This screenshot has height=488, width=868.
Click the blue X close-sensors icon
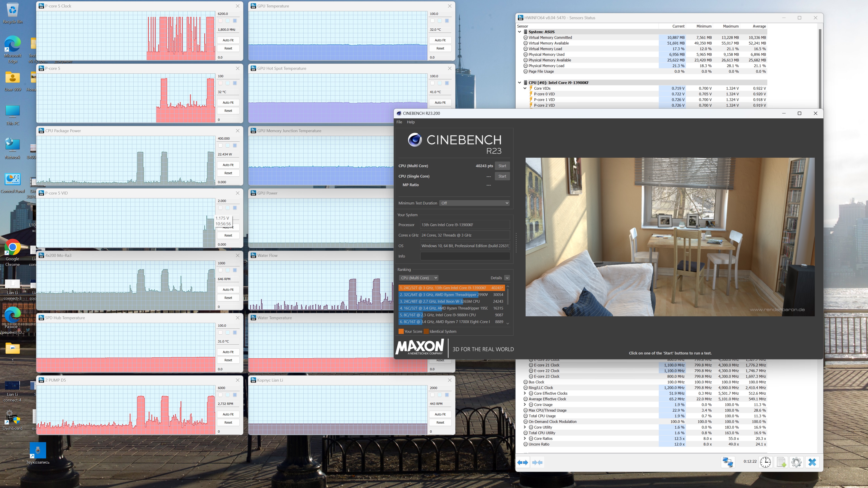812,462
